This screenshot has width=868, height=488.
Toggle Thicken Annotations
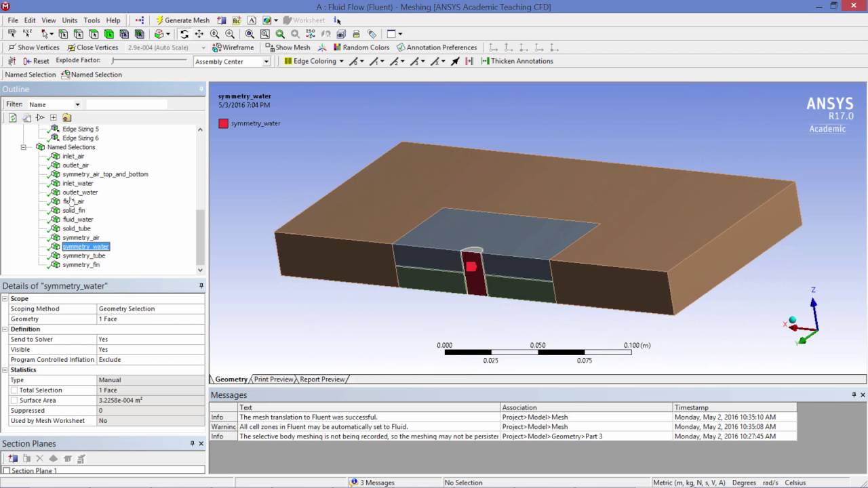pos(517,61)
